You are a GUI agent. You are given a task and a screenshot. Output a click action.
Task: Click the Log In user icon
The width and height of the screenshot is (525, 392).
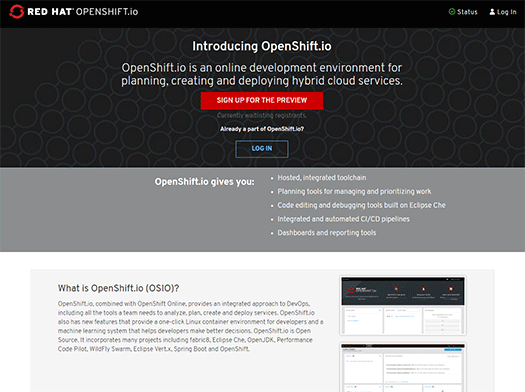coord(492,12)
